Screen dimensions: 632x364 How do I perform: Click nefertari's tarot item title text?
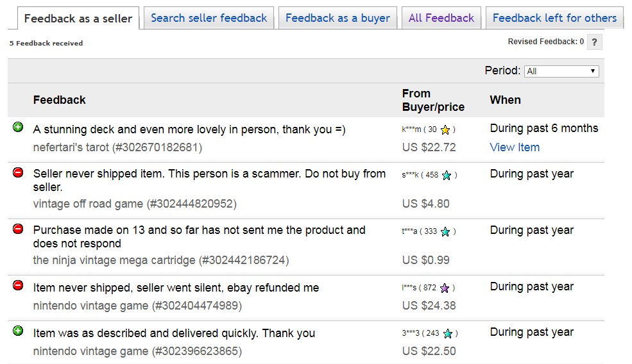click(71, 147)
